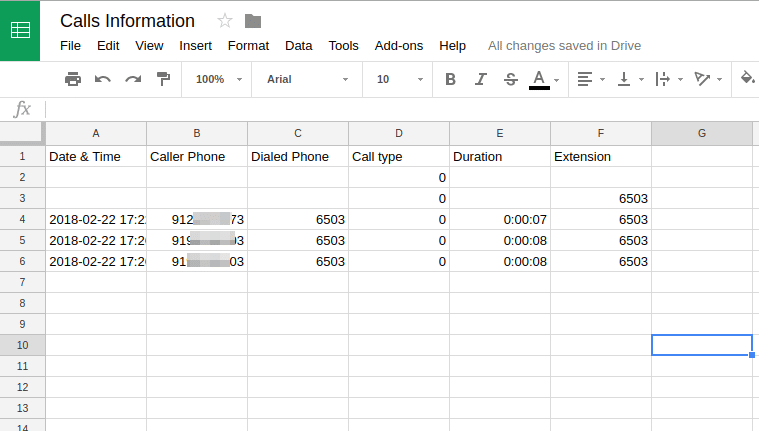Screen dimensions: 759x431
Task: Focus the formula bar input
Action: (x=402, y=109)
